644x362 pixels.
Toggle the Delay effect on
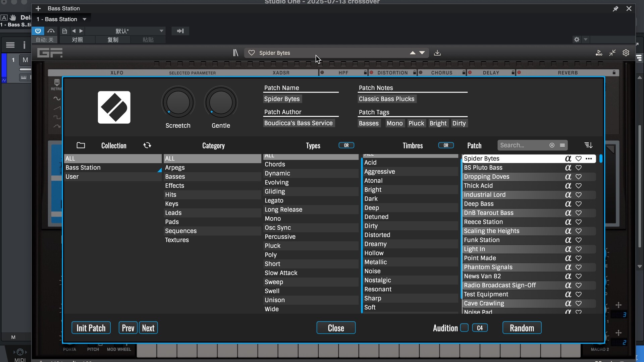coord(470,72)
